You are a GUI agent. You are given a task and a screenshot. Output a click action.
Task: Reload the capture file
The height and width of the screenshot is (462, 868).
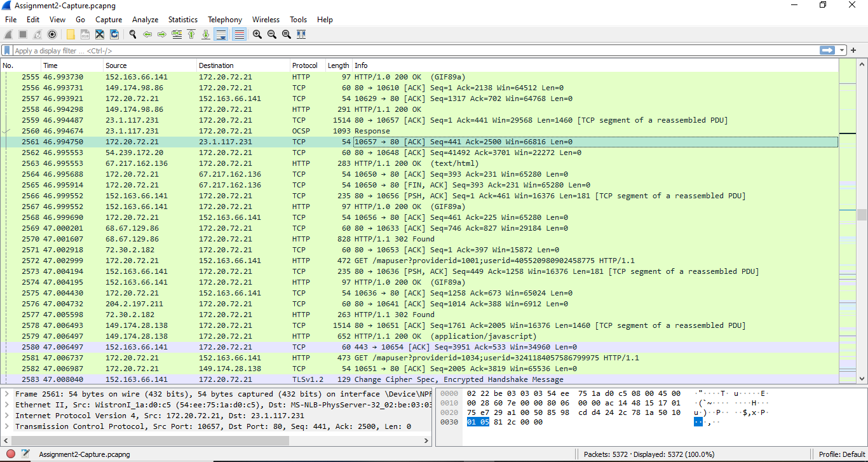pos(114,34)
